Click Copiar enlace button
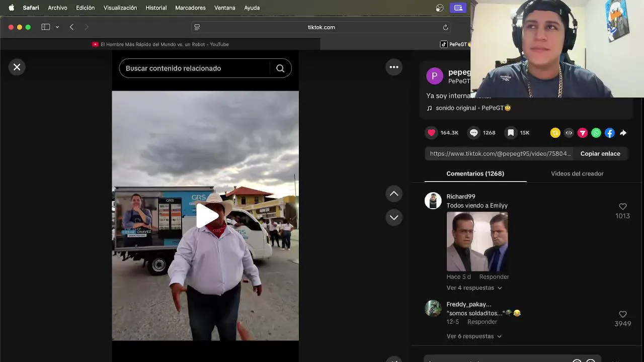Screen dimensions: 644x362 (600, 154)
